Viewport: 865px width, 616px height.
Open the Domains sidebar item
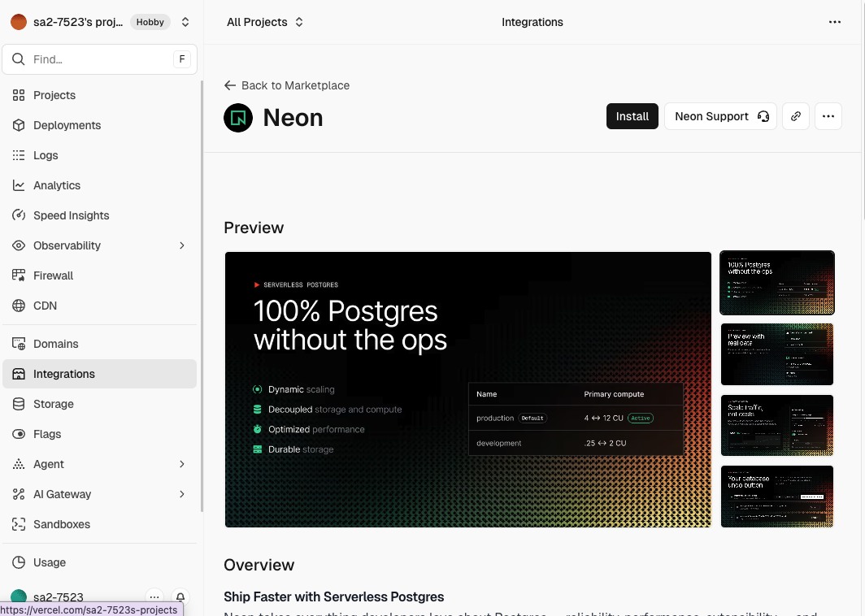(x=55, y=344)
